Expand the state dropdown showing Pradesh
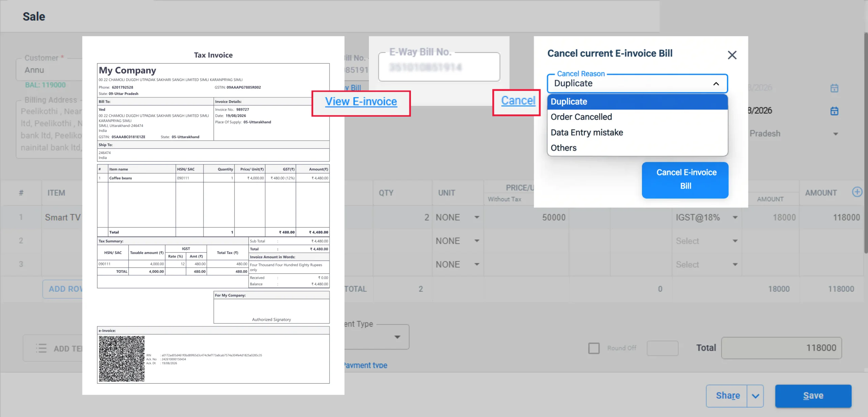The image size is (868, 417). tap(836, 134)
